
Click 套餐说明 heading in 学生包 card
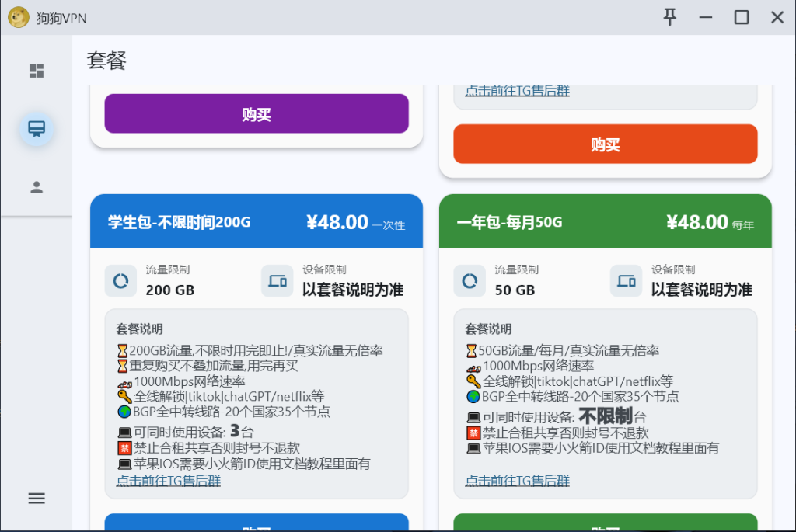tap(140, 329)
